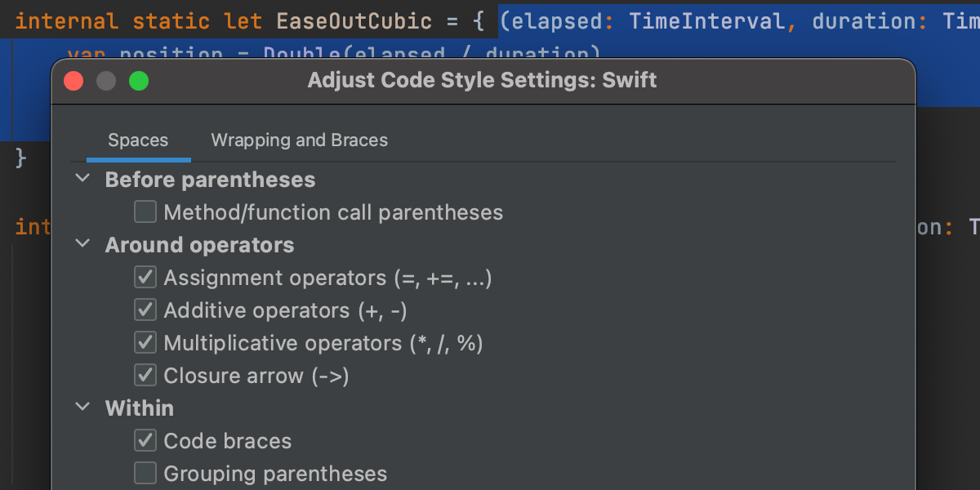980x490 pixels.
Task: Click EaseOutCubic in the code editor
Action: coord(354,20)
